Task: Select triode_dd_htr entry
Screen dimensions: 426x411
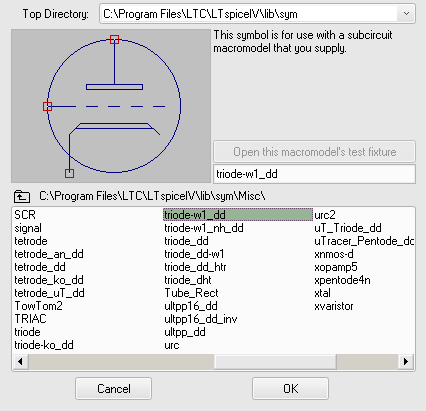Action: 195,267
